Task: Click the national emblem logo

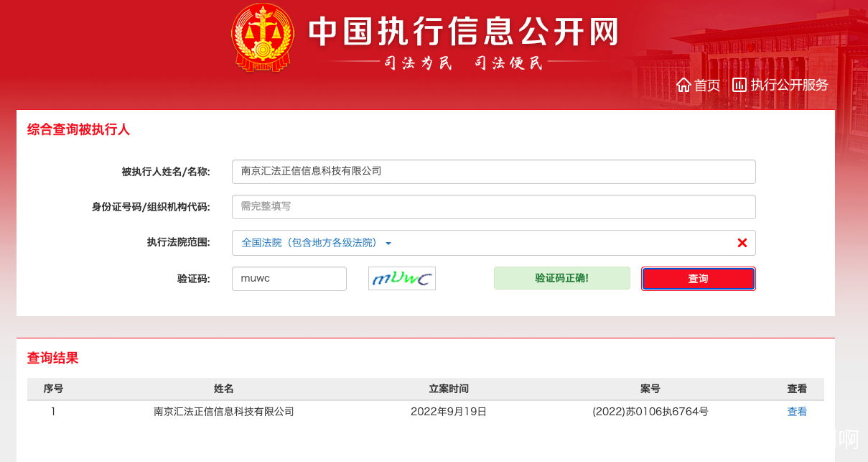Action: coord(263,38)
